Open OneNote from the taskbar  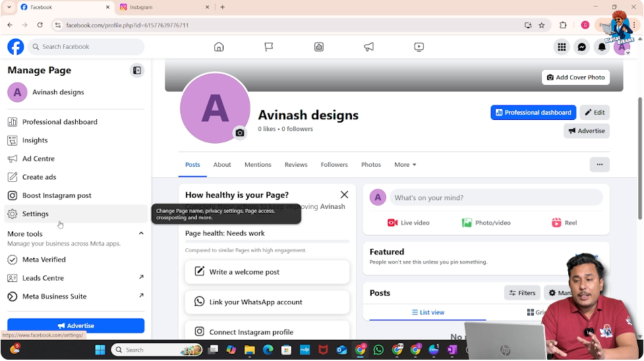[x=452, y=350]
